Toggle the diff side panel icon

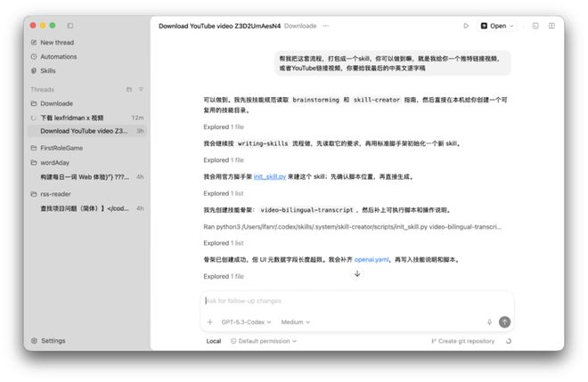pyautogui.click(x=551, y=26)
